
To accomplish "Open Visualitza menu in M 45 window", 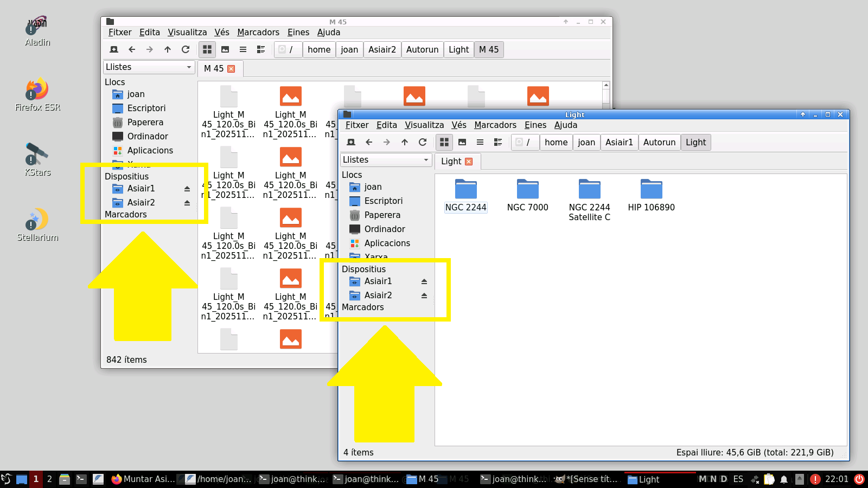I will (x=187, y=33).
